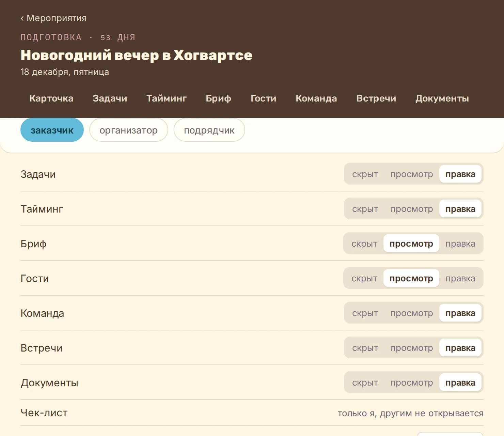Click 'только я, другим не открывается' note

click(410, 413)
